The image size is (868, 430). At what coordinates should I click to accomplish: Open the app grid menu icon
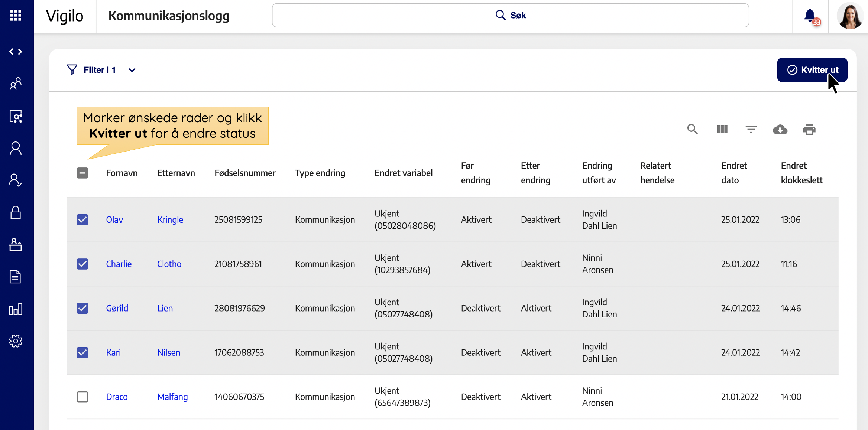pos(16,16)
